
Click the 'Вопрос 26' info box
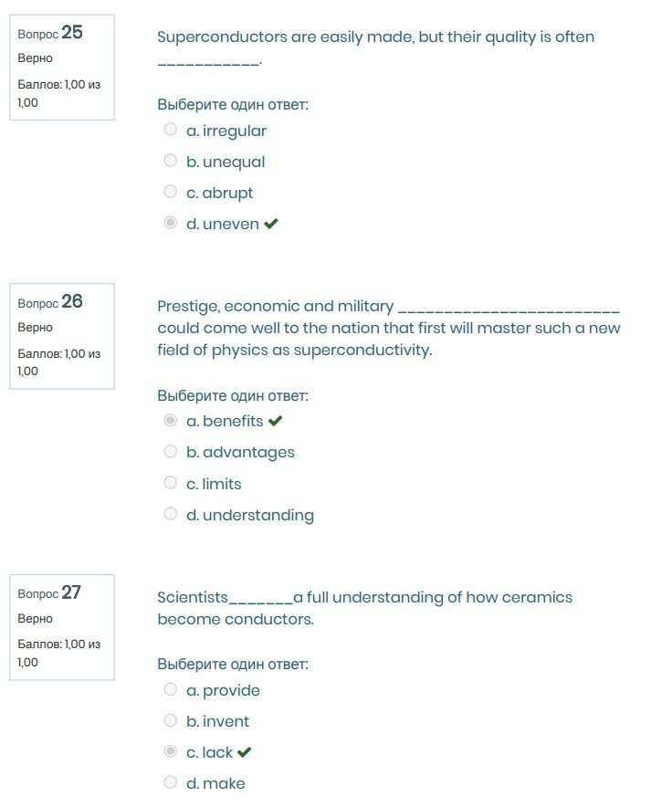tap(61, 336)
